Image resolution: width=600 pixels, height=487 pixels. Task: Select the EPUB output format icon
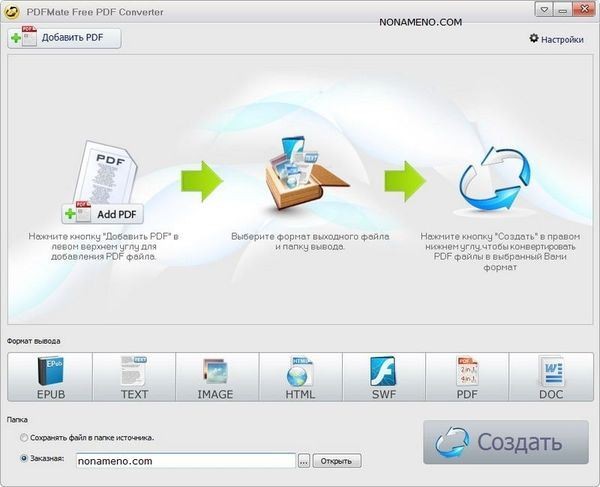tap(50, 377)
